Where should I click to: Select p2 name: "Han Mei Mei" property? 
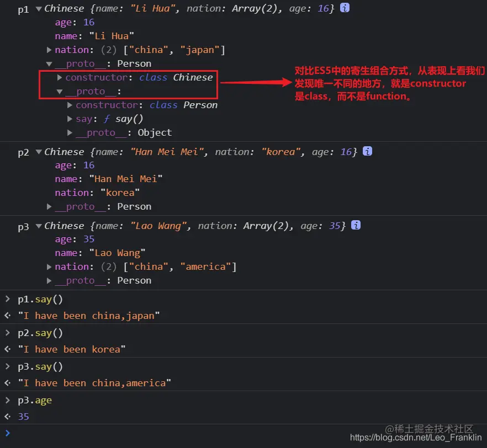(109, 179)
